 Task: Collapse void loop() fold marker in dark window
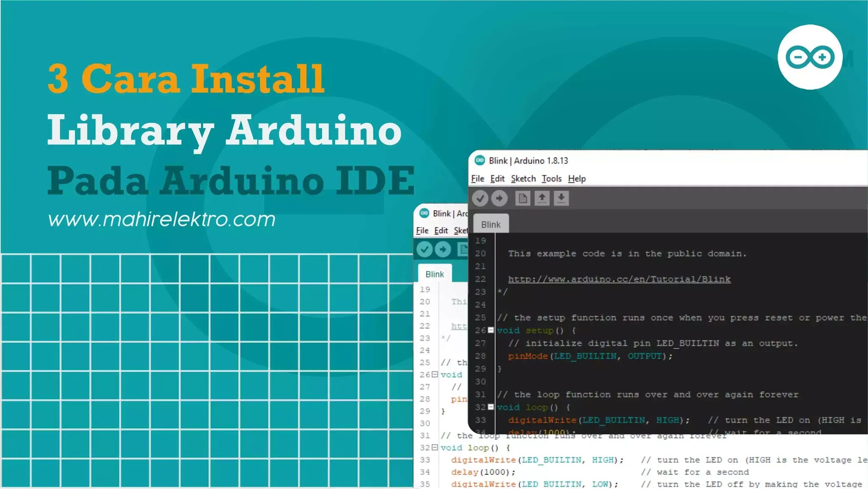point(491,407)
